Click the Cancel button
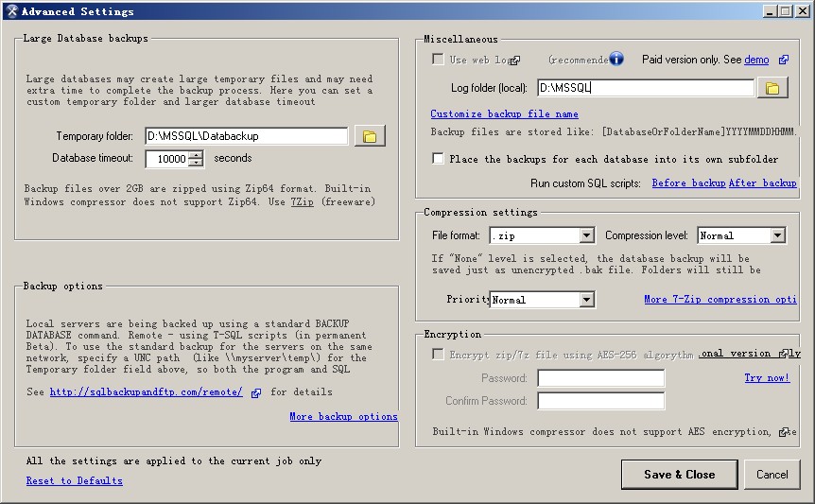Viewport: 815px width, 504px height. [x=772, y=475]
